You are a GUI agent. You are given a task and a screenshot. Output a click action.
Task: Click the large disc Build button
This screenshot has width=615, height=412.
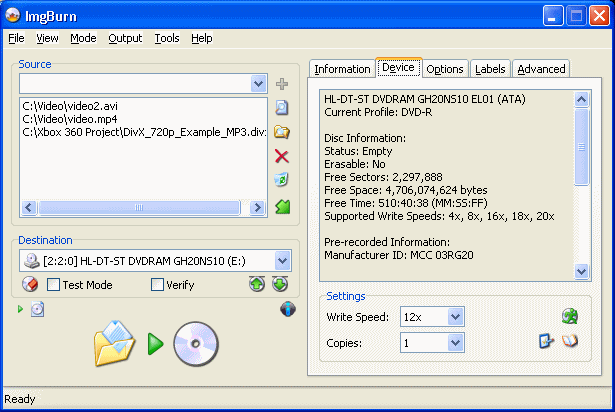tap(196, 344)
